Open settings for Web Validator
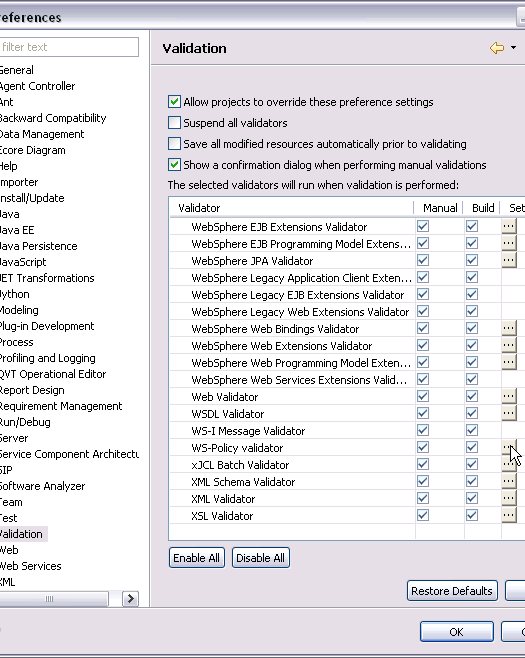 coord(509,396)
